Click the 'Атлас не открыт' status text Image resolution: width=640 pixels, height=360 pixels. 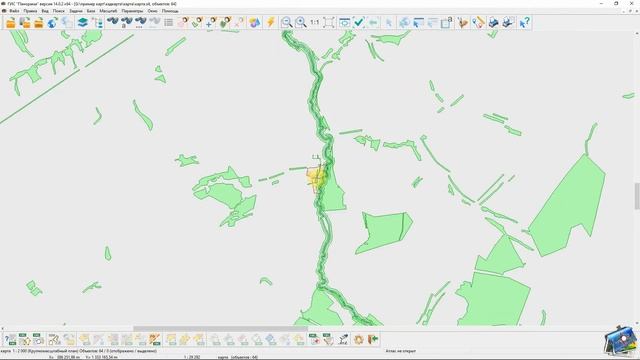point(401,351)
